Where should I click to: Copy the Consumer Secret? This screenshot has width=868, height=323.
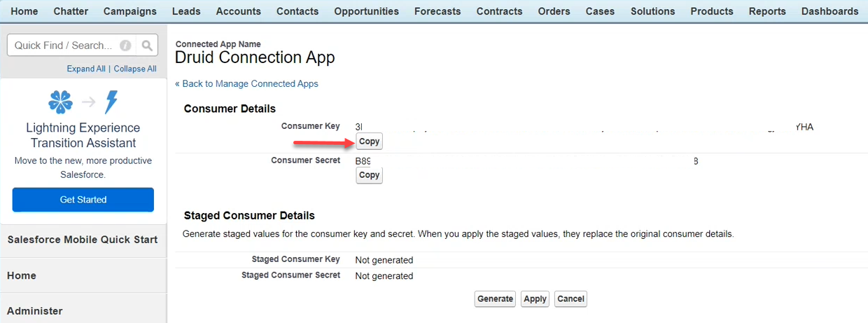(x=369, y=175)
